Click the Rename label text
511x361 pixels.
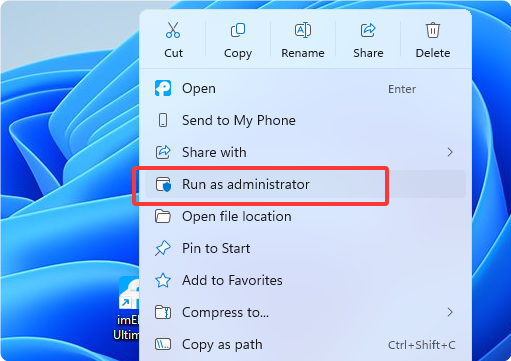303,53
